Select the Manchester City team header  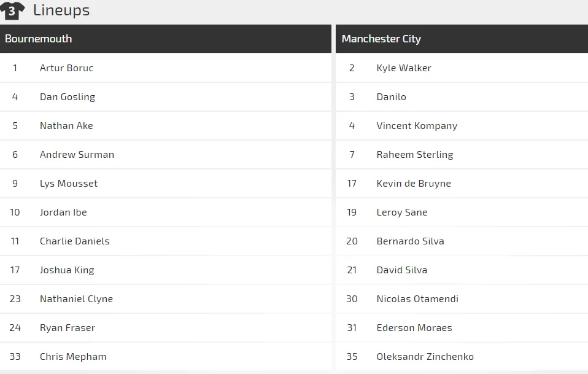pyautogui.click(x=381, y=39)
